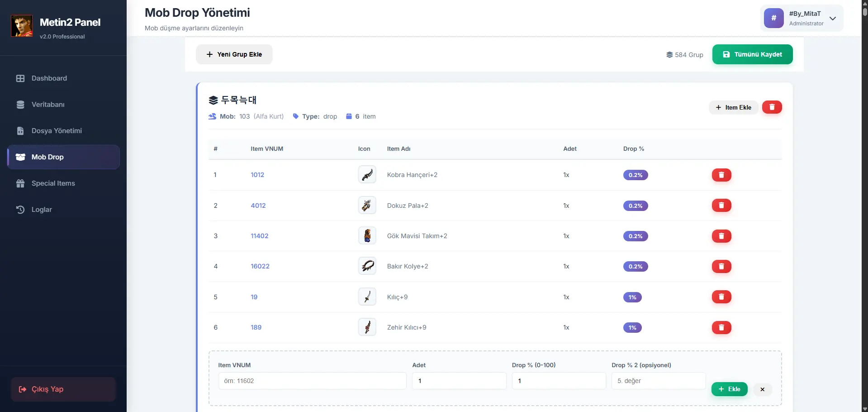The width and height of the screenshot is (868, 412).
Task: Click the Metin2 Panel avatar logo
Action: [22, 26]
